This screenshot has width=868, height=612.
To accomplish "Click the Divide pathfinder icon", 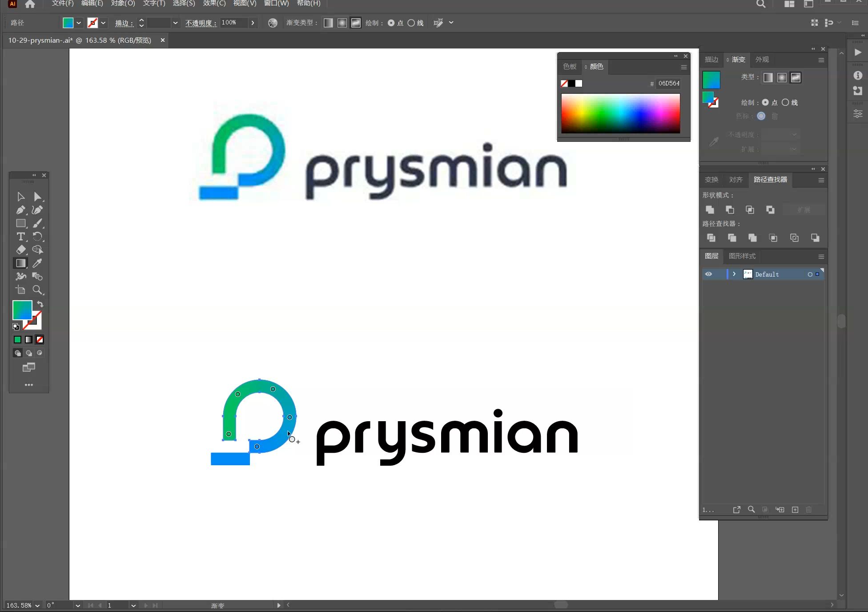I will coord(711,238).
